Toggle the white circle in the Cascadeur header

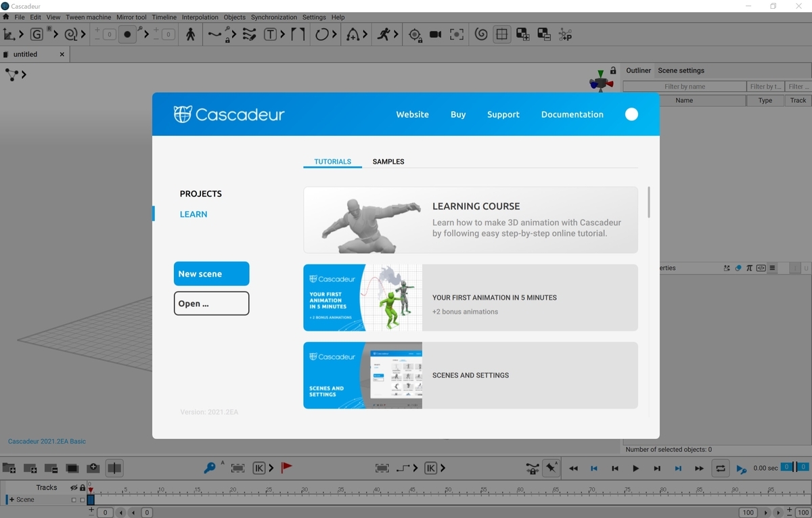631,114
